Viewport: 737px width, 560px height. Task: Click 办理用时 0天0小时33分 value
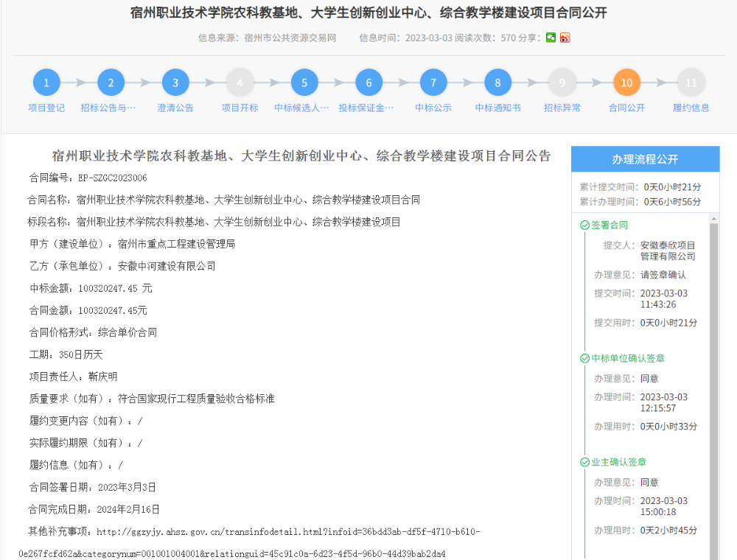pyautogui.click(x=669, y=427)
